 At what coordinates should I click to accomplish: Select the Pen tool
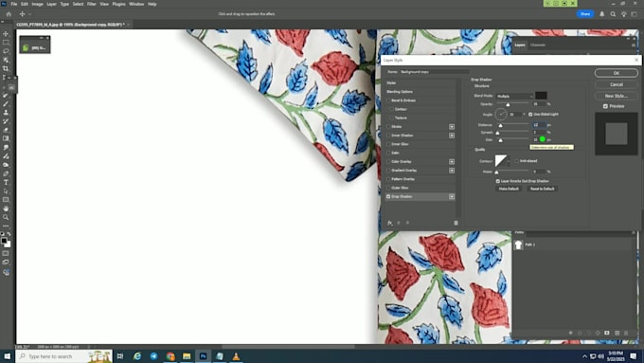tap(6, 173)
